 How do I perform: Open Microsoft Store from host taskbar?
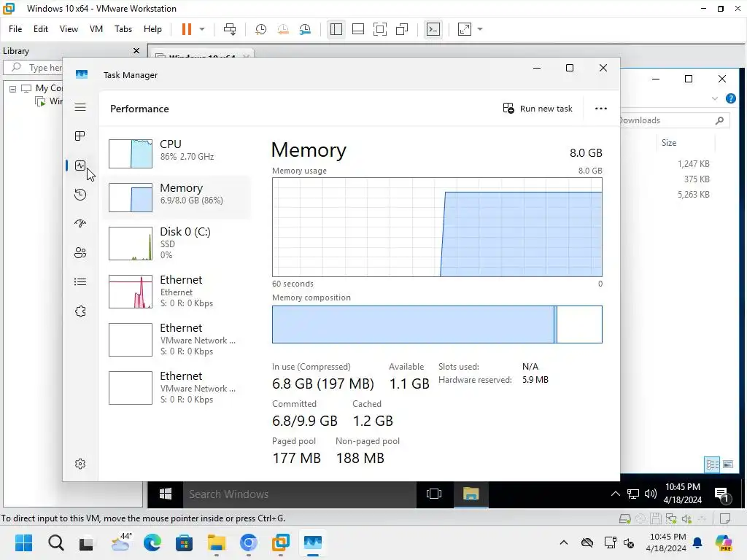click(184, 542)
